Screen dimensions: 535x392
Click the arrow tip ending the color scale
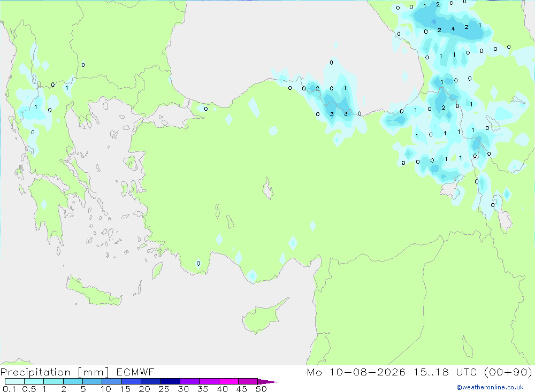tap(268, 381)
